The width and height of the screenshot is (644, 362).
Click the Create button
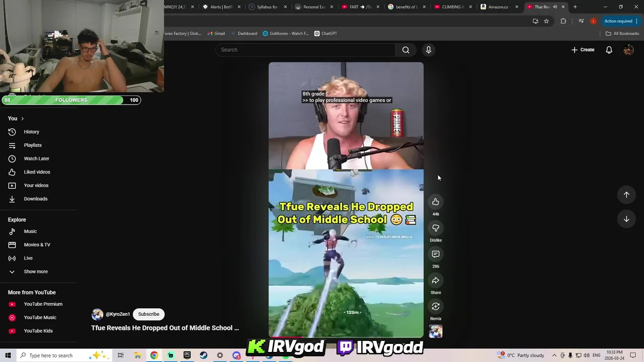(x=583, y=50)
